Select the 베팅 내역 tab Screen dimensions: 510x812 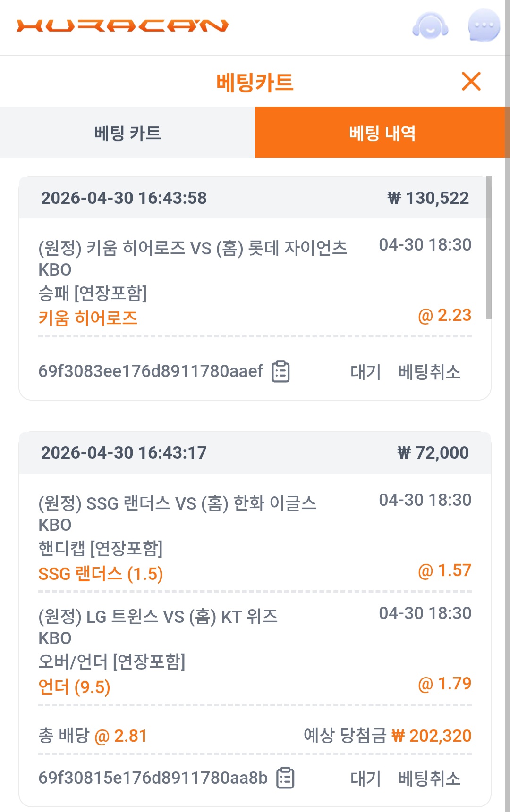[x=382, y=133]
